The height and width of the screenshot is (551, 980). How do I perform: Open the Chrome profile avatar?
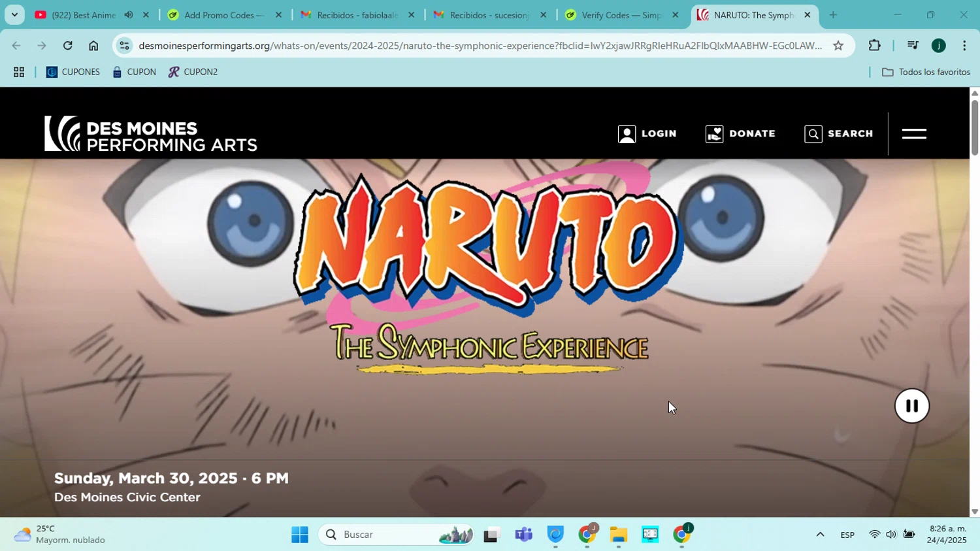click(939, 46)
